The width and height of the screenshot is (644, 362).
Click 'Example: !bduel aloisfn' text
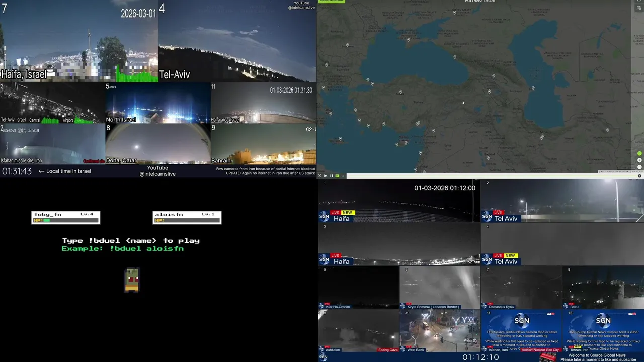(x=123, y=249)
